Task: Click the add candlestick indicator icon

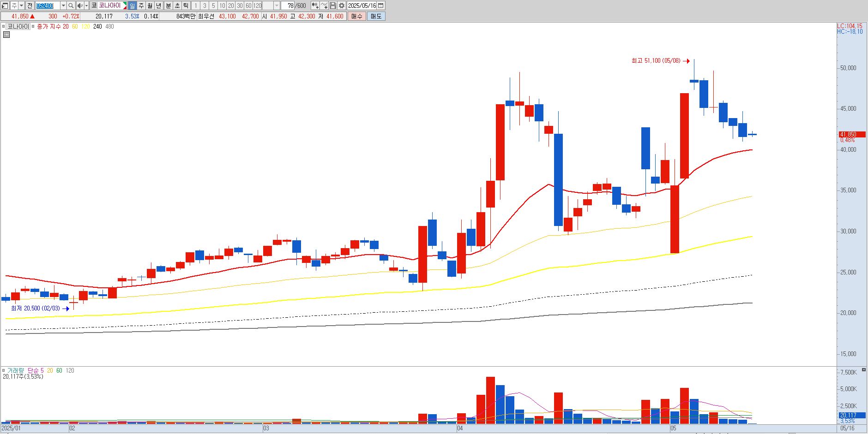Action: 315,6
